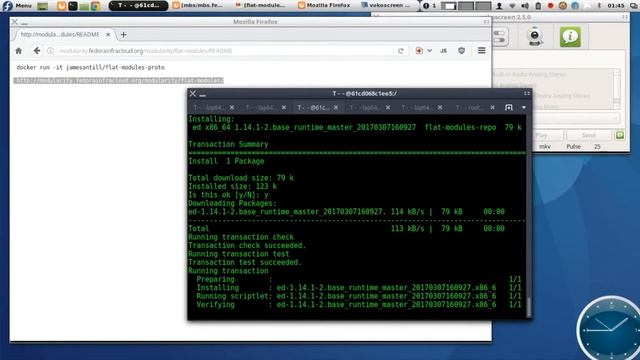Click 'Transaction Summary' text in terminal
This screenshot has height=360, width=640.
pos(228,144)
